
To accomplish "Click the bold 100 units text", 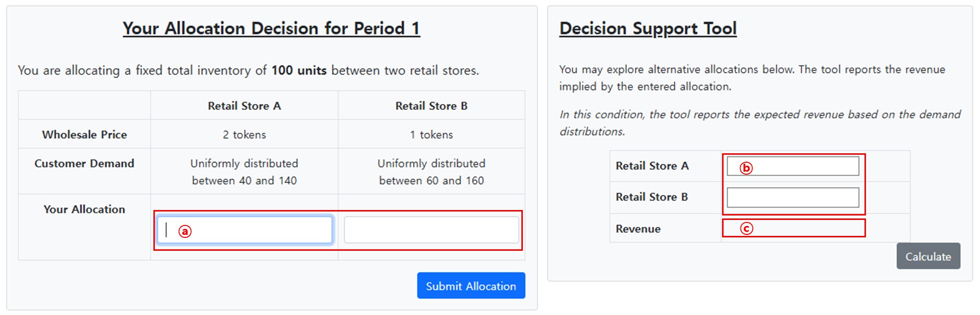I will click(299, 71).
